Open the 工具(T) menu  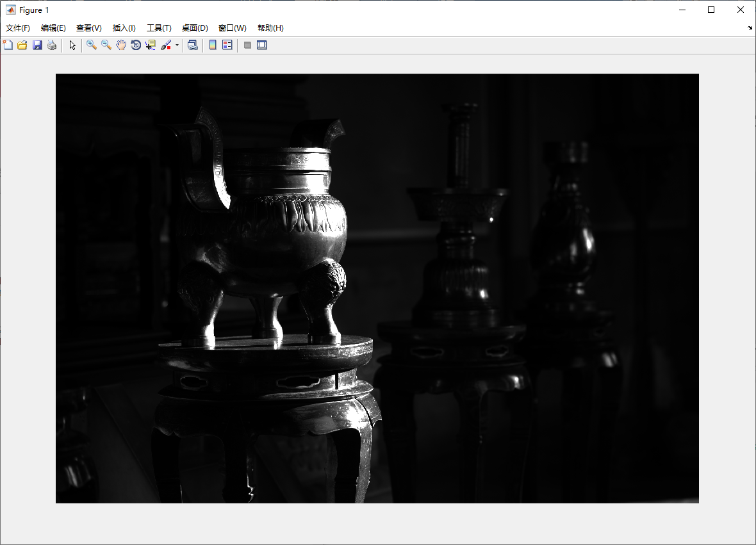159,28
